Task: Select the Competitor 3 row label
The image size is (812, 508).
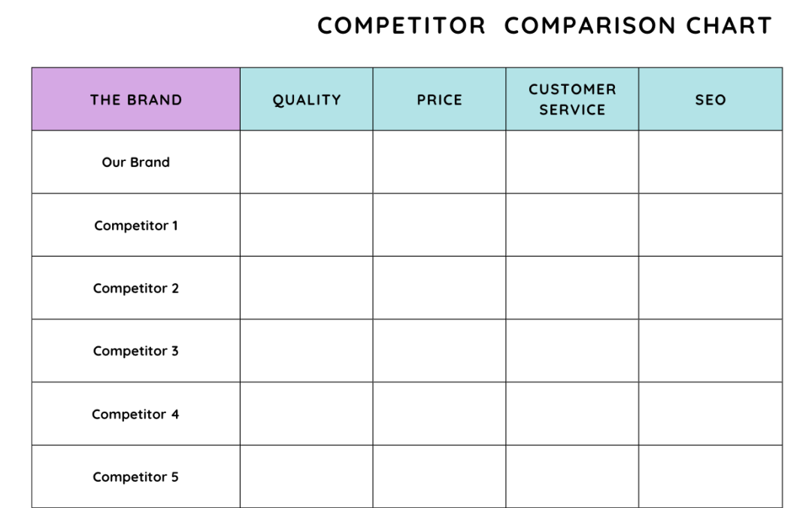Action: tap(136, 351)
